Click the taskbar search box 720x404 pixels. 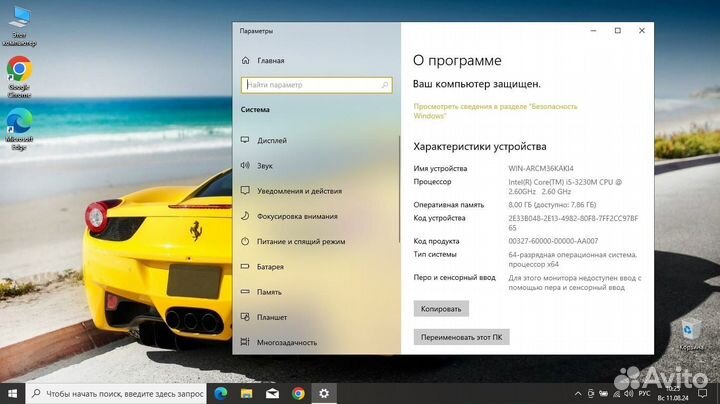[116, 393]
